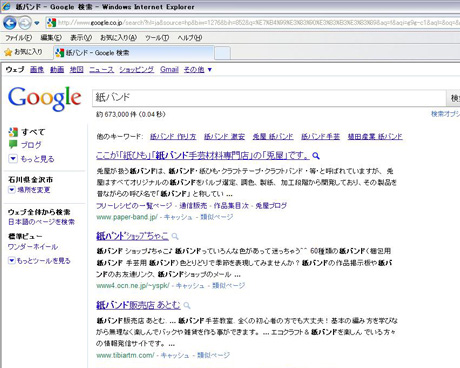Click the ニュース link in top navigation
The width and height of the screenshot is (460, 368).
tap(101, 69)
